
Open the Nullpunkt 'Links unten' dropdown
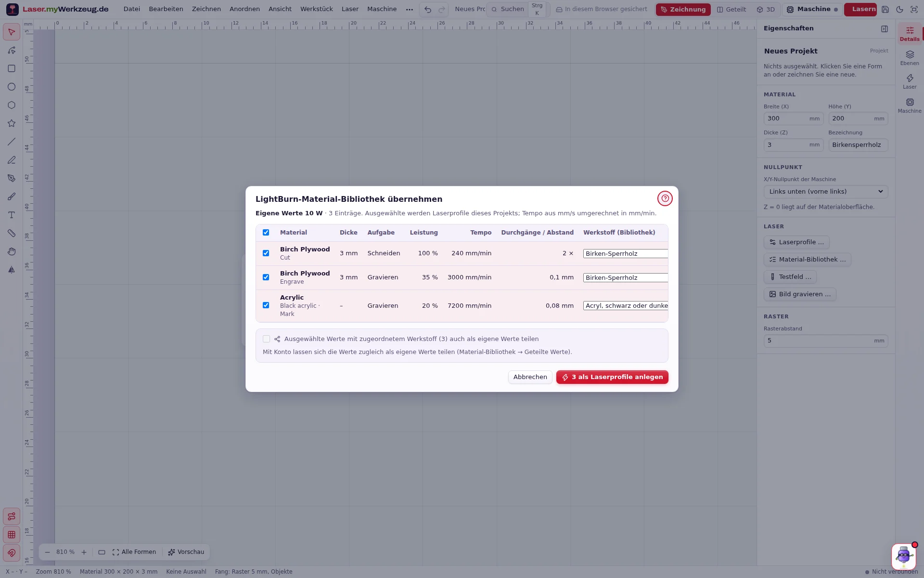[x=825, y=192]
